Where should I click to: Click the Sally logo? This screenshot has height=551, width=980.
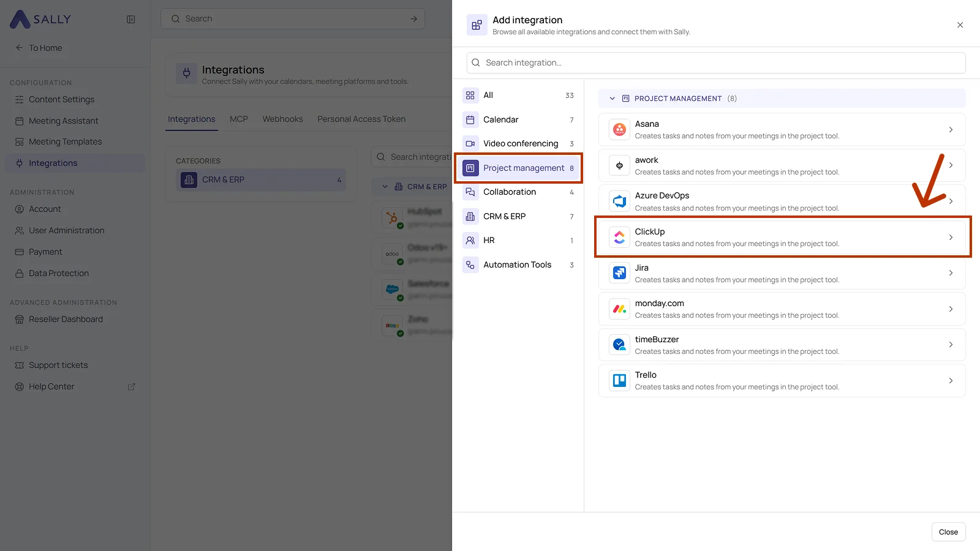[40, 19]
